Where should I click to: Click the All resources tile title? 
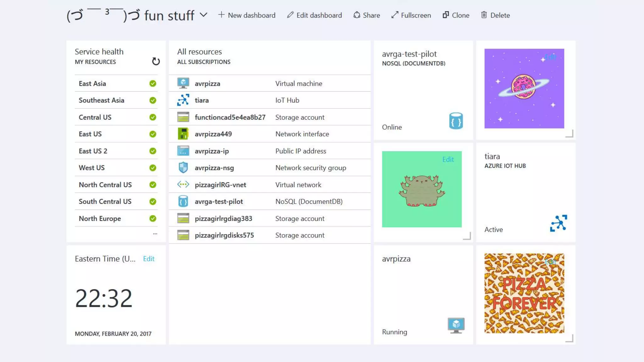pos(199,52)
